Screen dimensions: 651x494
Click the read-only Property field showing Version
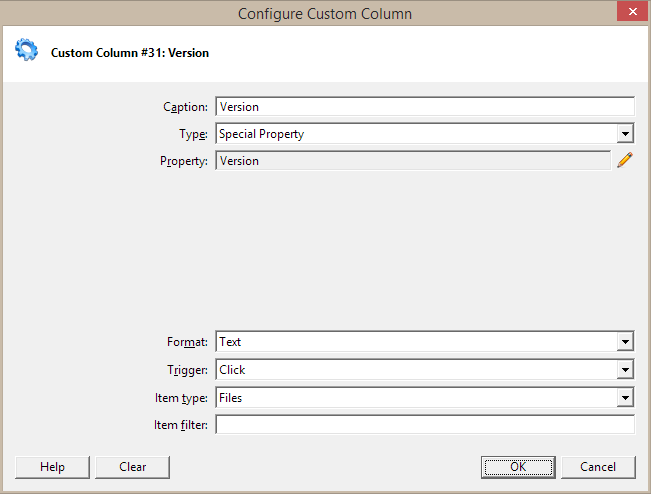point(412,161)
